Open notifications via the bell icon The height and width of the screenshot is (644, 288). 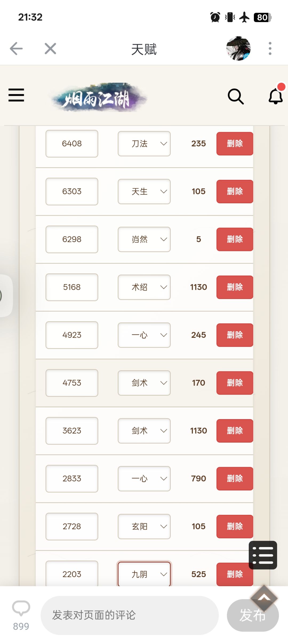[275, 96]
